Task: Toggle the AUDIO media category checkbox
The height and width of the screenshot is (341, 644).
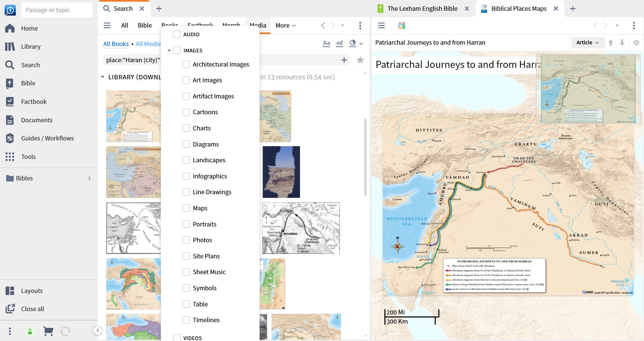Action: coord(176,34)
